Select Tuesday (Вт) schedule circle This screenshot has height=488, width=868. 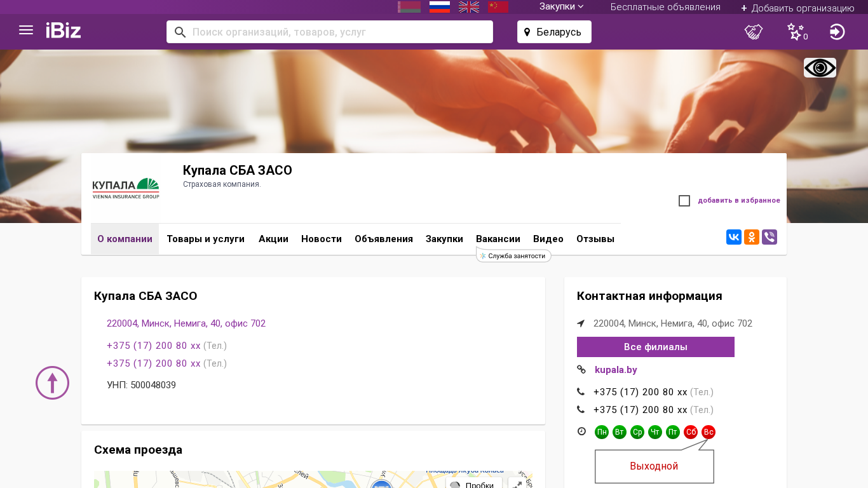pos(620,432)
